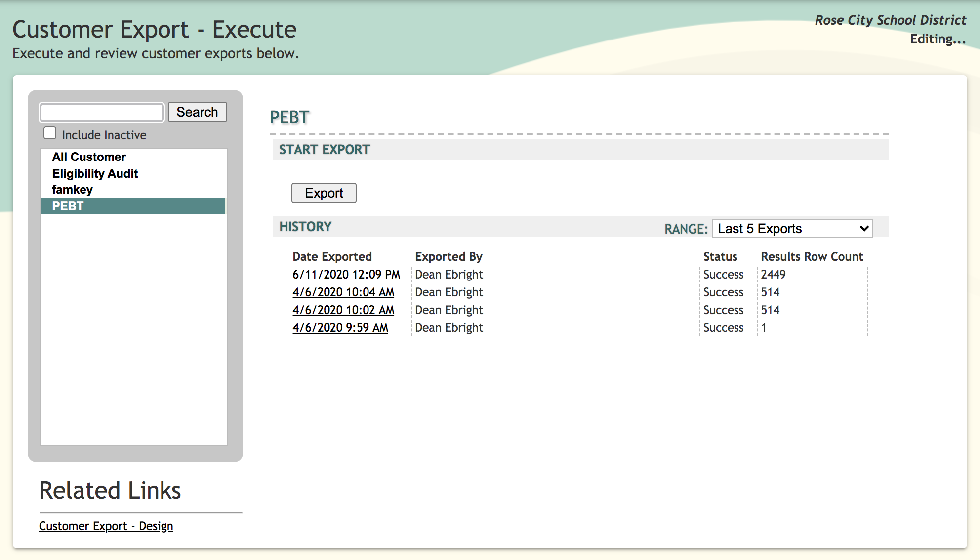Image resolution: width=980 pixels, height=560 pixels.
Task: Click the Exported By column header
Action: 448,257
